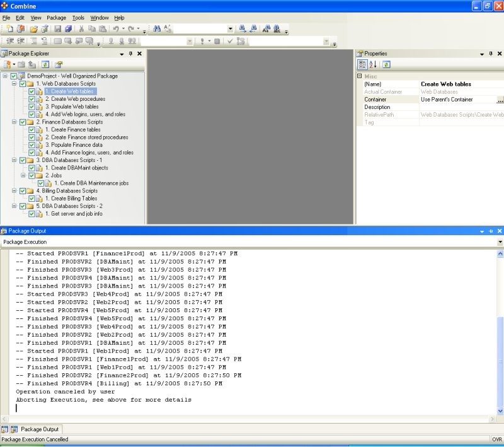
Task: Collapse the '3. DBA Databases Scripts - 1' folder
Action: pos(14,160)
